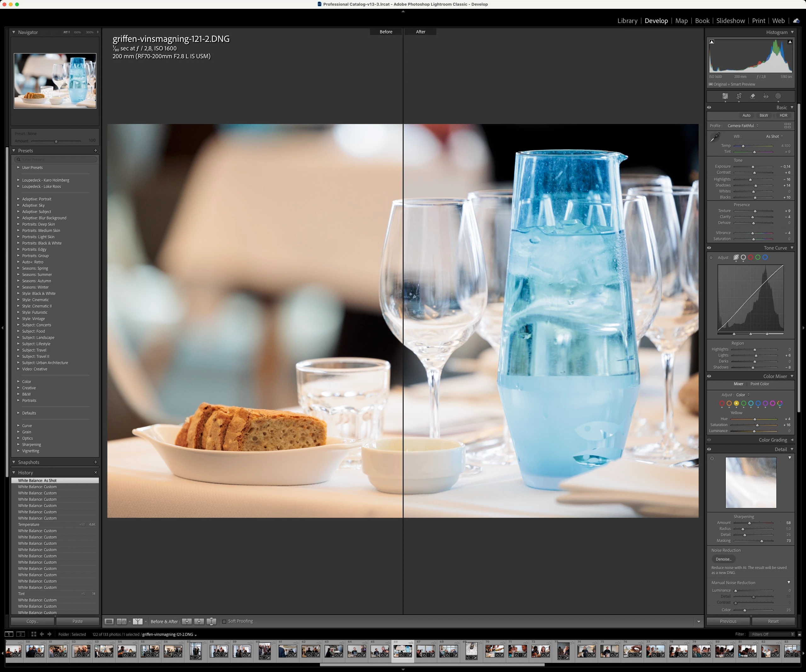Toggle Tone Curve panel visibility eye
The height and width of the screenshot is (672, 806).
709,248
